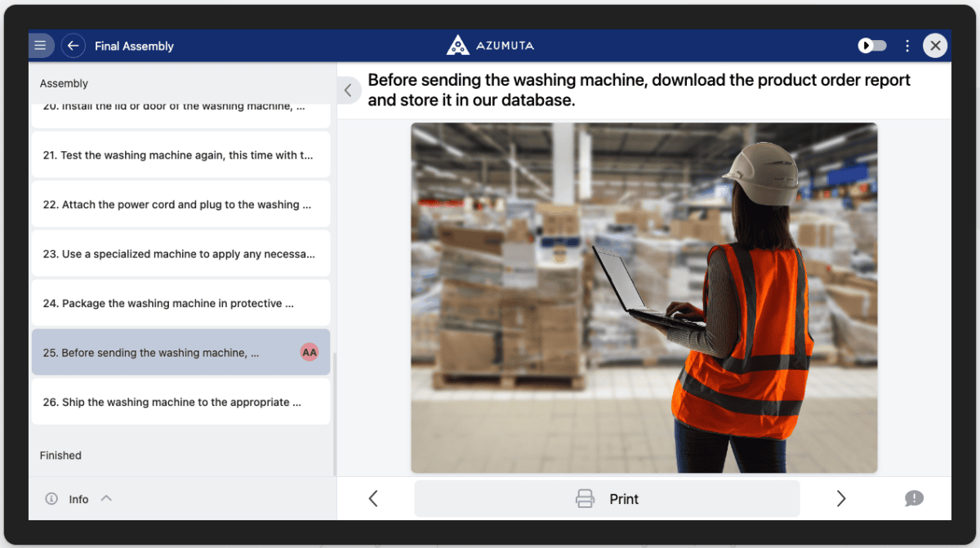Image resolution: width=980 pixels, height=548 pixels.
Task: Go back using the back arrow icon
Action: [73, 45]
